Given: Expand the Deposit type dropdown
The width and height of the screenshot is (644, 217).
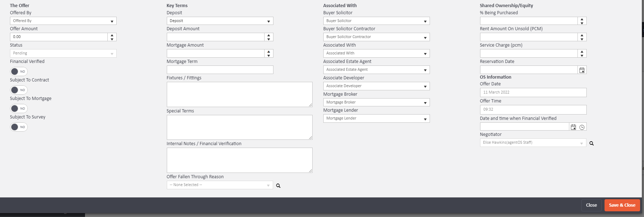Looking at the screenshot, I should [220, 21].
